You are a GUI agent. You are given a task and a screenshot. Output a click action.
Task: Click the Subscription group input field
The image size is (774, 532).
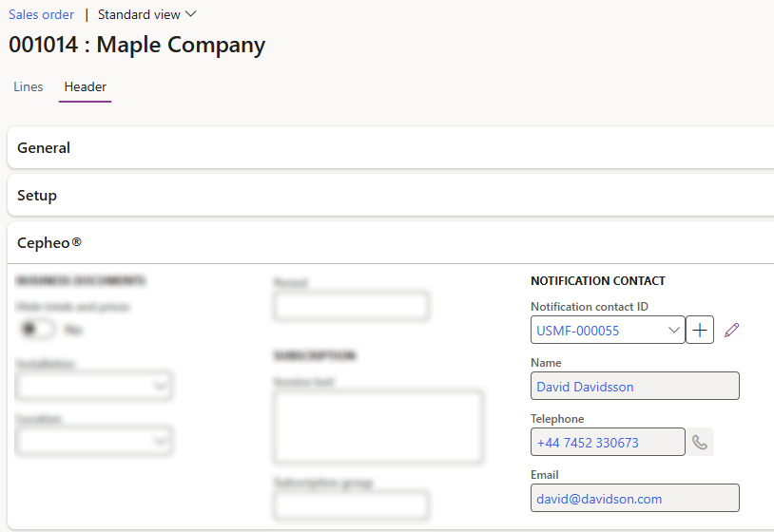351,505
